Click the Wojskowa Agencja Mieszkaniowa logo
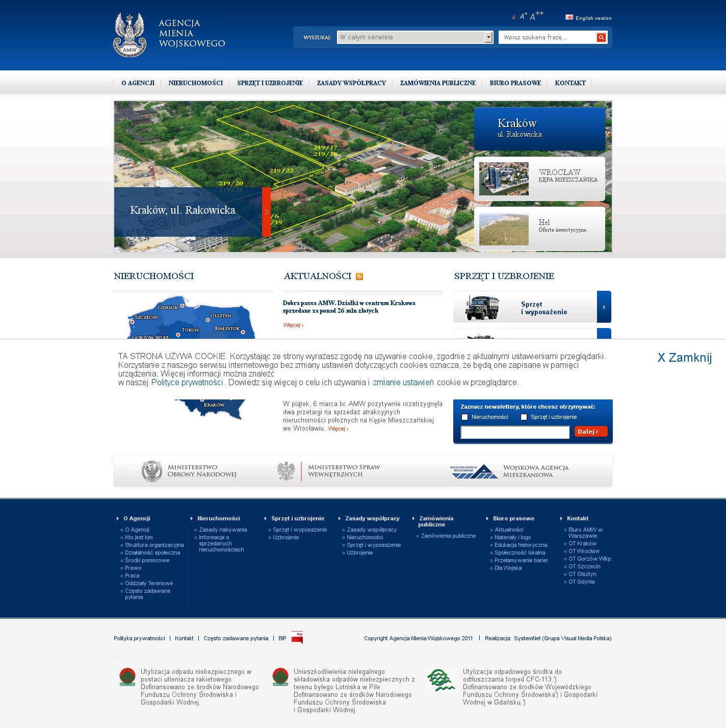 tap(474, 471)
